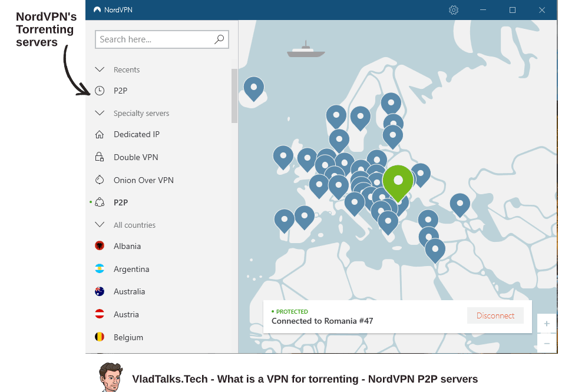This screenshot has height=392, width=575.
Task: Click the search magnifier icon
Action: pyautogui.click(x=219, y=39)
